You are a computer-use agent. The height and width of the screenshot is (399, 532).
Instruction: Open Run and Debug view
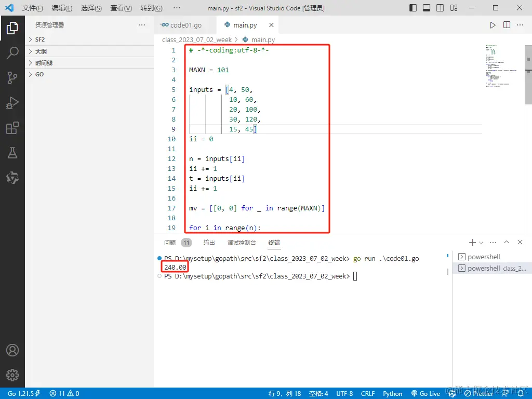click(12, 103)
